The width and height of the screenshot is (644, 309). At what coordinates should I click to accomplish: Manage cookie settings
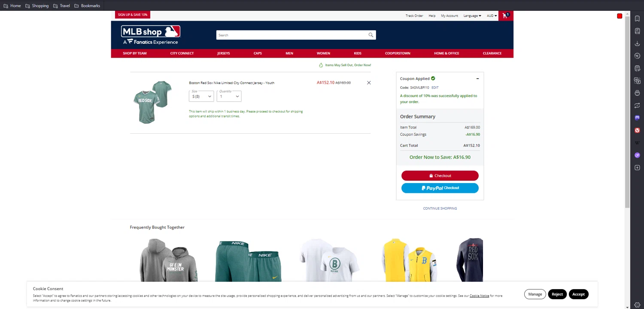535,294
